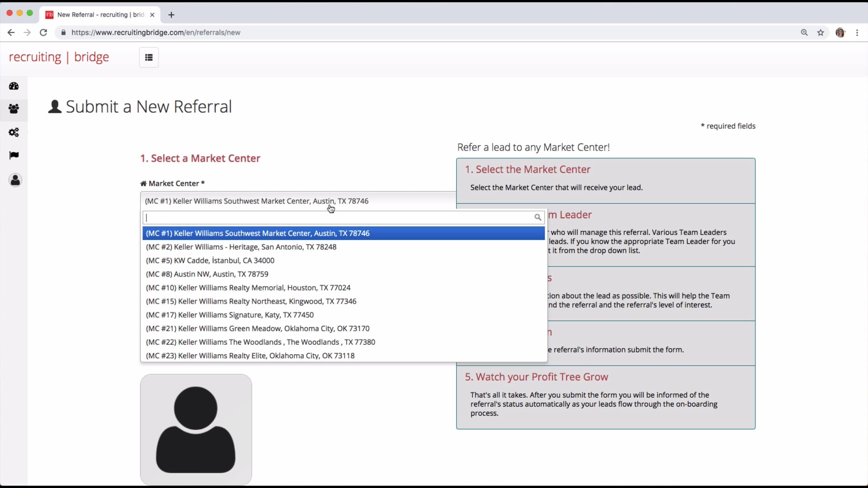This screenshot has width=868, height=488.
Task: Select the New Referral browser tab
Action: click(x=100, y=14)
